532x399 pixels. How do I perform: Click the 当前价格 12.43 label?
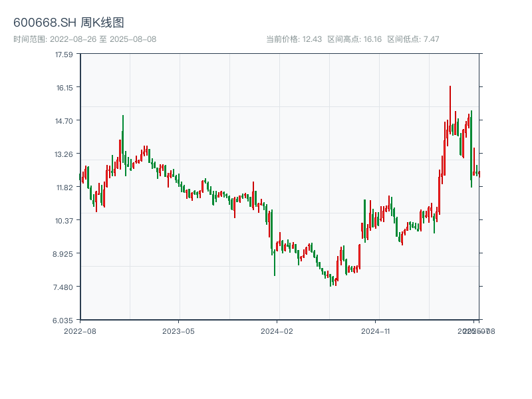[x=293, y=39]
